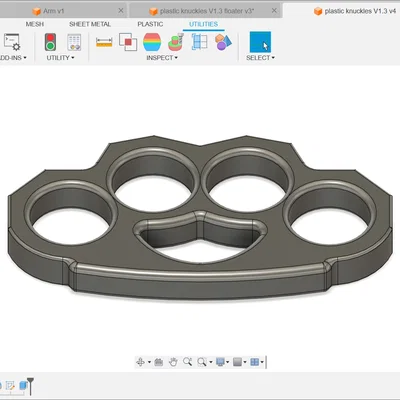This screenshot has width=400, height=400.
Task: Switch to the SHEET METAL ribbon tab
Action: (x=90, y=24)
